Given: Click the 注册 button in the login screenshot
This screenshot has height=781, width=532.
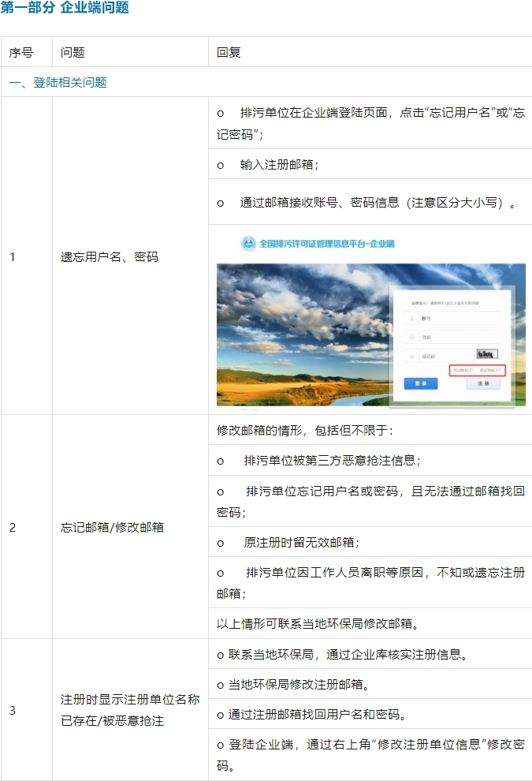Looking at the screenshot, I should coord(483,383).
